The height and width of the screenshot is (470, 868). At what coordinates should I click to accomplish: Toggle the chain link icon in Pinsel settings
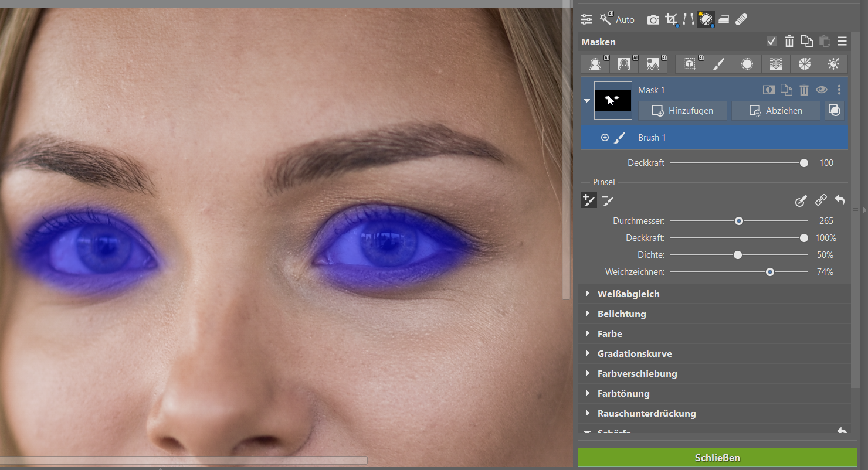820,200
